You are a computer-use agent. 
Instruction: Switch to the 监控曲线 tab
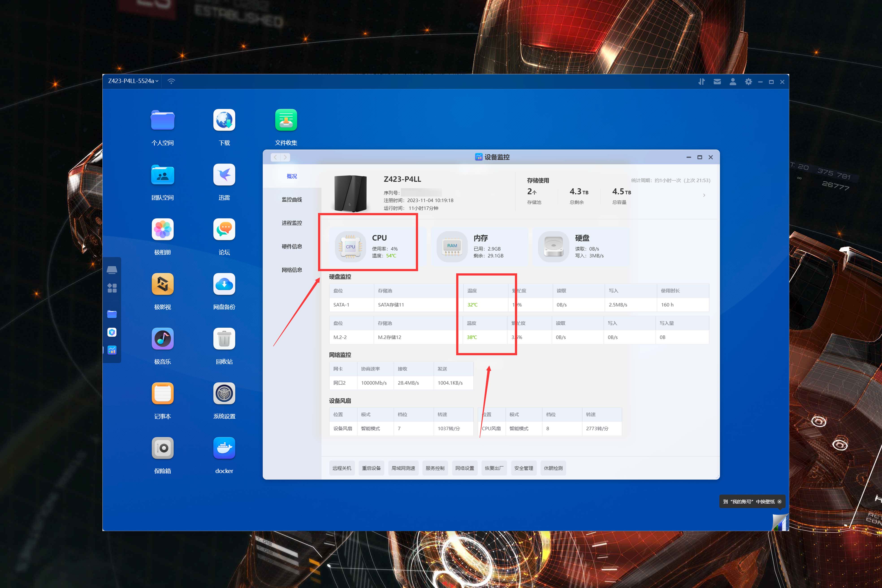click(291, 199)
